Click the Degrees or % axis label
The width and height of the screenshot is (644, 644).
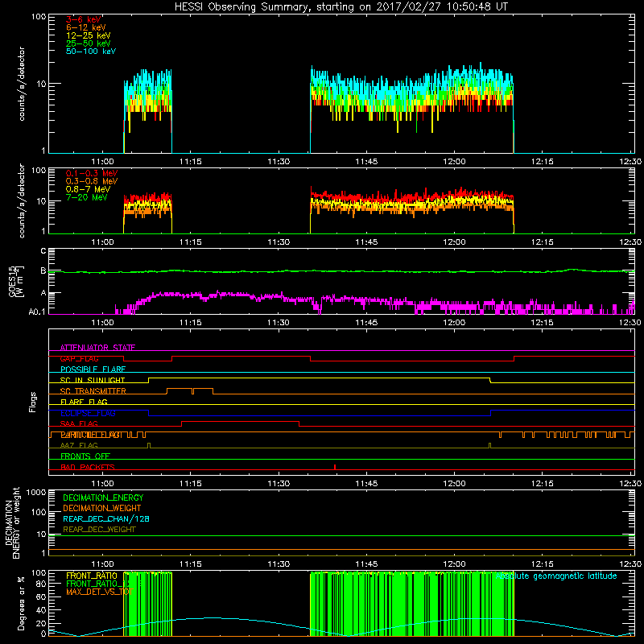coord(21,603)
